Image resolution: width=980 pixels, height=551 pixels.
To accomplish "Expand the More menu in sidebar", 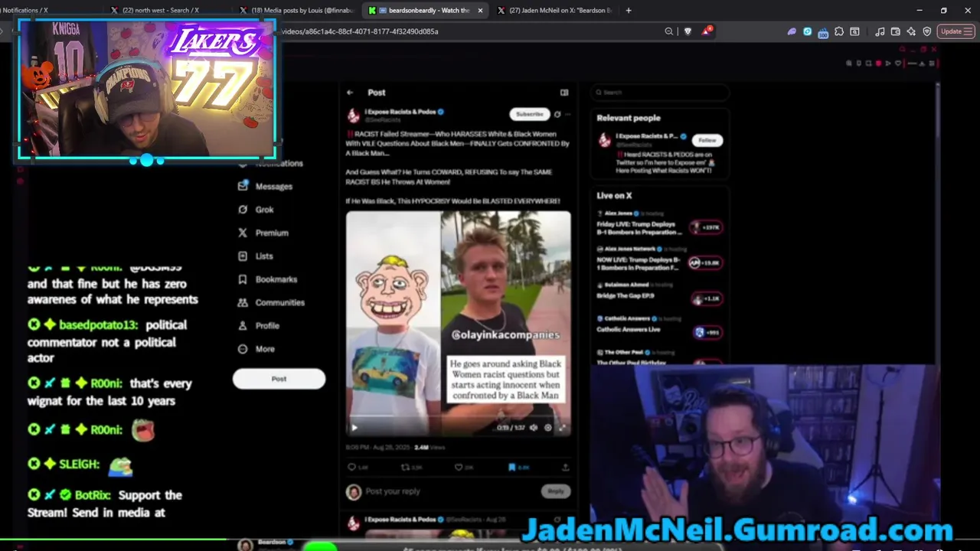I will coord(256,349).
